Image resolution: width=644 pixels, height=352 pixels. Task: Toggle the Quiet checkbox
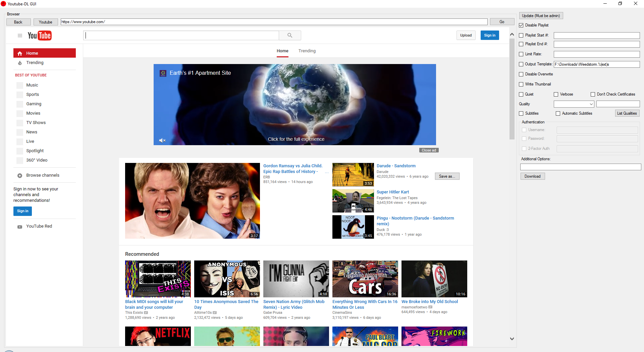pyautogui.click(x=521, y=94)
